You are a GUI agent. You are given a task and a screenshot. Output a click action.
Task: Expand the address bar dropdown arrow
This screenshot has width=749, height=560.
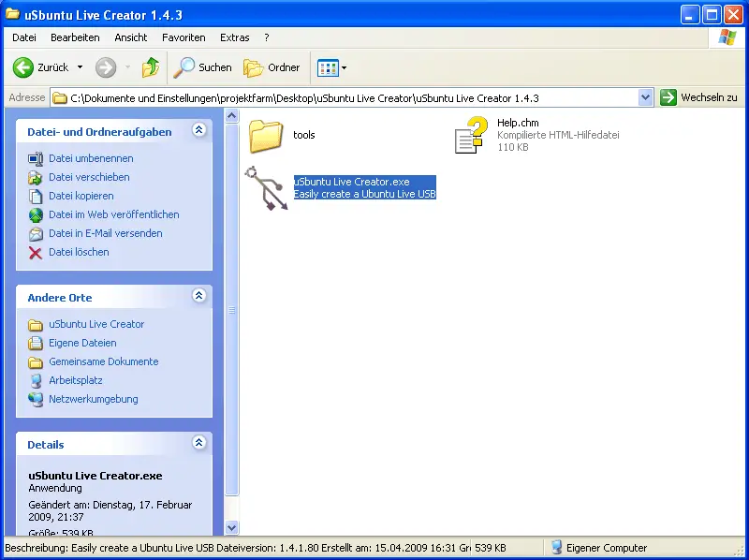[x=645, y=97]
